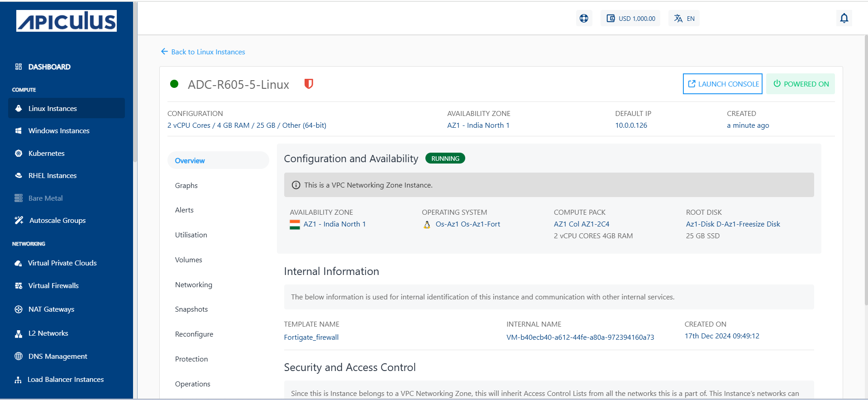Screen dimensions: 868x400
Task: Open the EN language selector
Action: [x=684, y=19]
